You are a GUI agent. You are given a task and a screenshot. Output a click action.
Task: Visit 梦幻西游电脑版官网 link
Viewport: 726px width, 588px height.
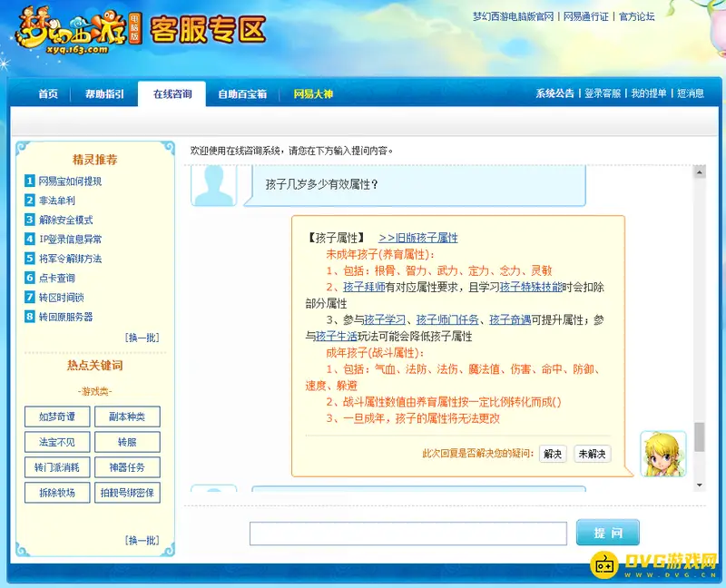[x=513, y=16]
